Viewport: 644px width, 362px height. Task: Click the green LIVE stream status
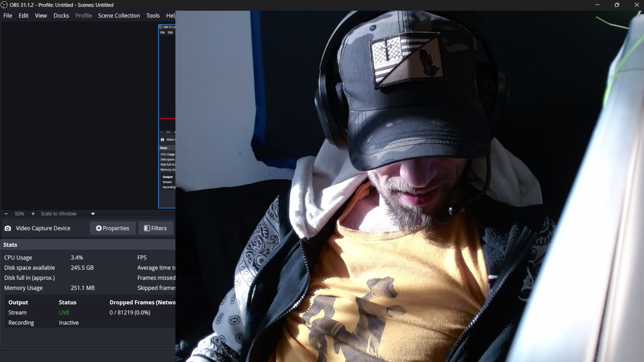coord(64,313)
